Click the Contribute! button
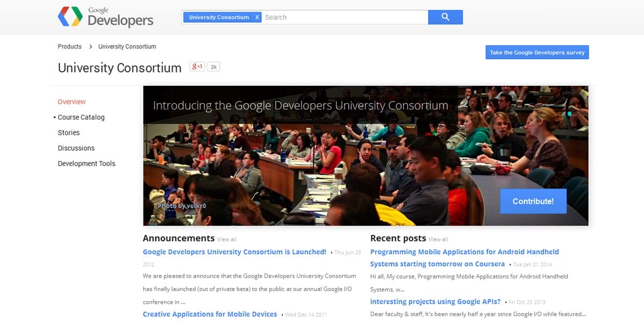The width and height of the screenshot is (644, 322). [533, 201]
